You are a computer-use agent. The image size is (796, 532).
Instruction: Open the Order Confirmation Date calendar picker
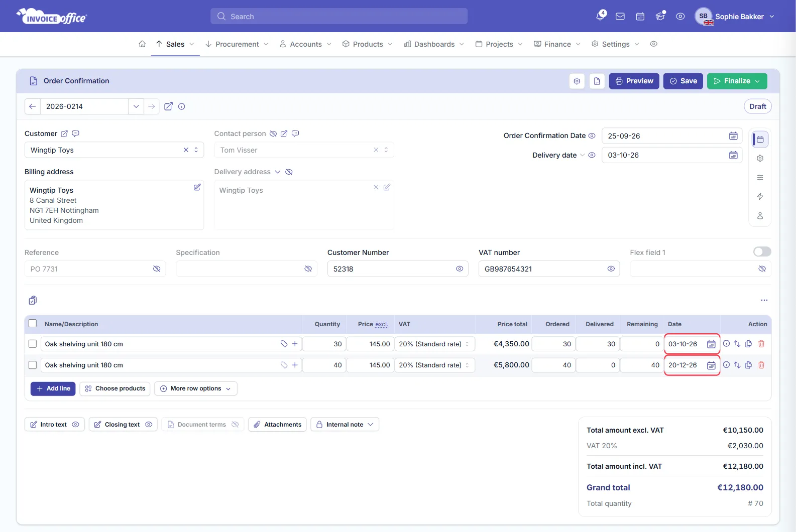pos(733,136)
